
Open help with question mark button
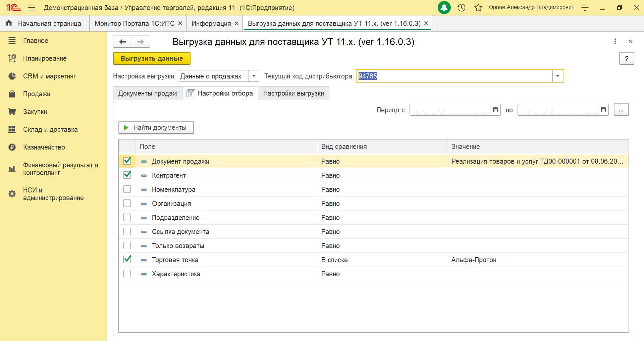tap(626, 59)
